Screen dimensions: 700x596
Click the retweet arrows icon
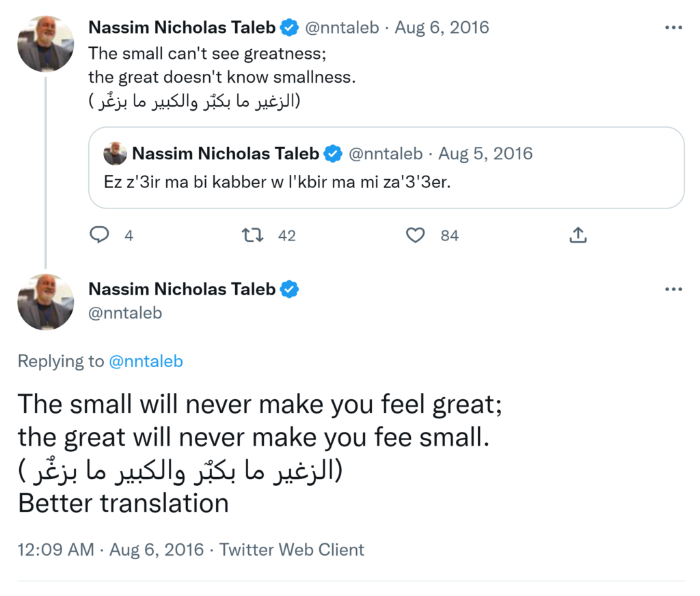(252, 235)
